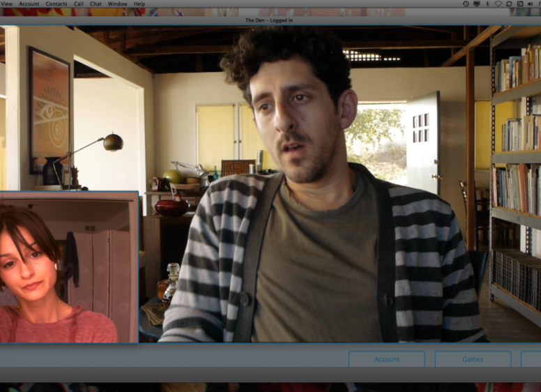
Task: Click the self-view webcam thumbnail of woman
Action: (x=69, y=267)
